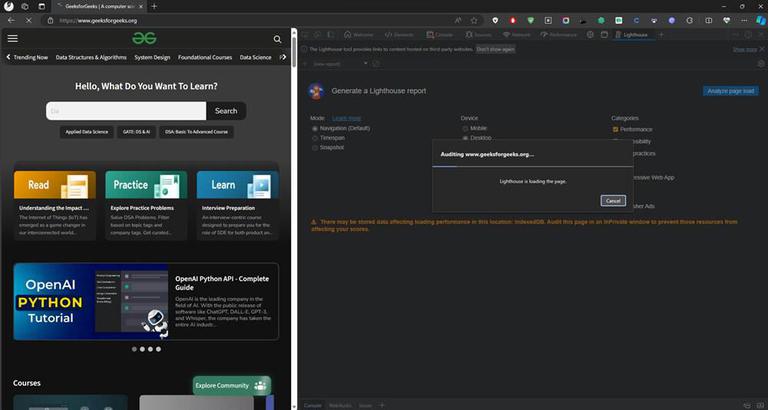Select the Timespan mode radio button
The image size is (768, 410).
tap(315, 138)
